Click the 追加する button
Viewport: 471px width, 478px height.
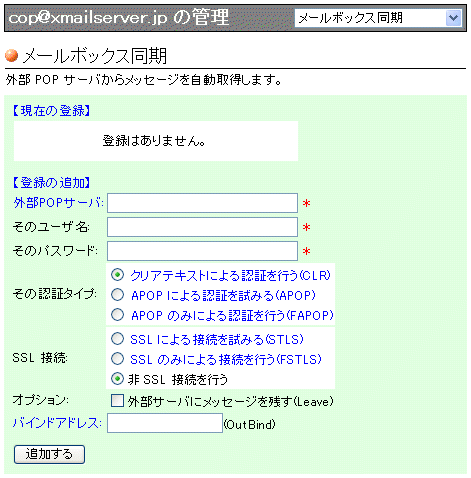[x=49, y=454]
